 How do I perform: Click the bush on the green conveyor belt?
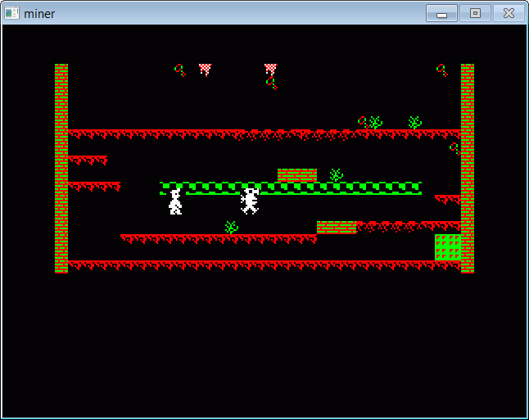[x=337, y=175]
